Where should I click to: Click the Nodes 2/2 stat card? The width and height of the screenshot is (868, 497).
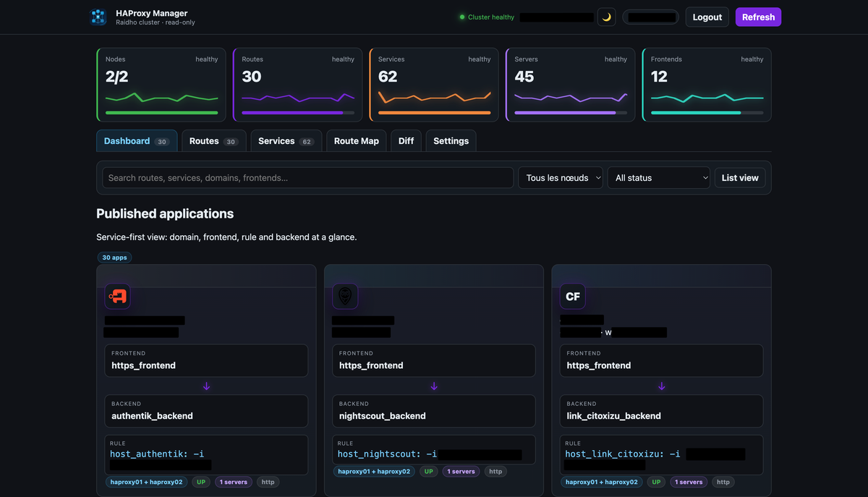pyautogui.click(x=161, y=85)
